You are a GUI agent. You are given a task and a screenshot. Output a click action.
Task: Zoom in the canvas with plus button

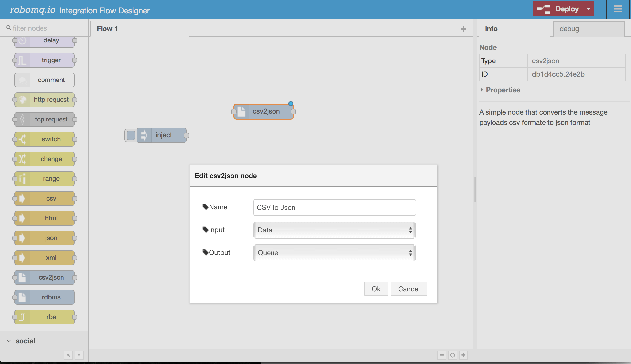click(463, 355)
